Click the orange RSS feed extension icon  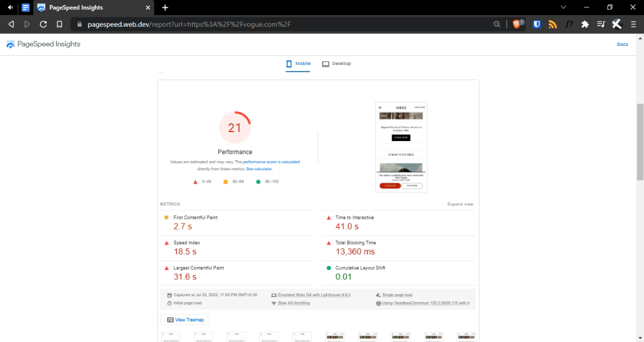click(x=553, y=24)
